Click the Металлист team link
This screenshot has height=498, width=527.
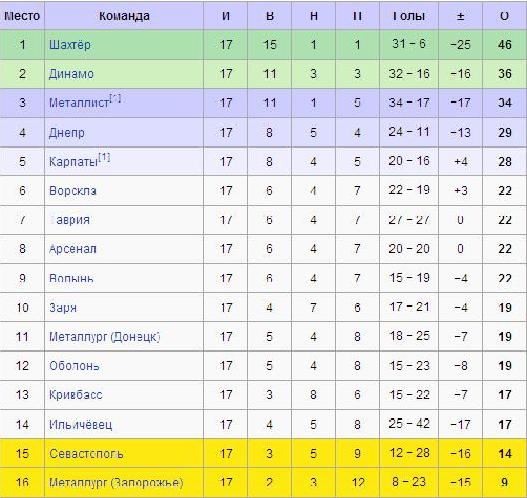coord(79,103)
